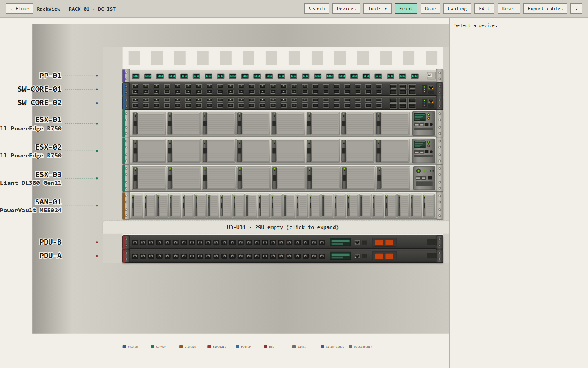Open the Devices list
The height and width of the screenshot is (368, 588).
point(346,9)
